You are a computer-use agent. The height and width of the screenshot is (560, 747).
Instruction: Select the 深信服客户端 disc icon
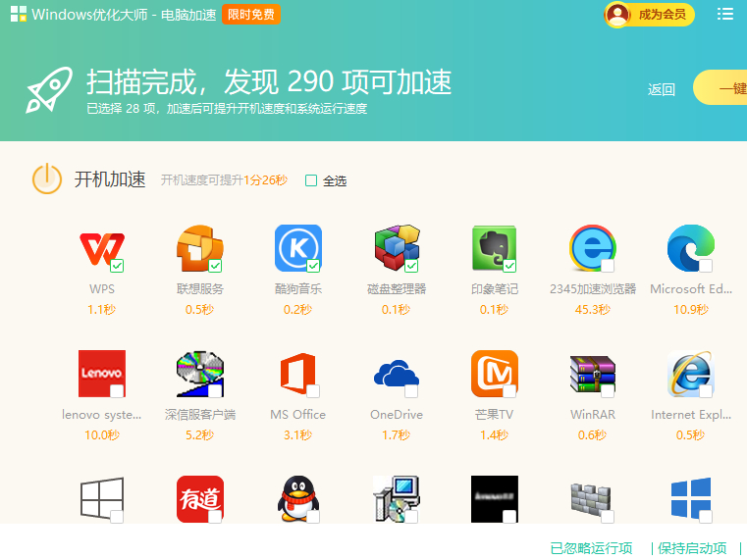coord(200,374)
